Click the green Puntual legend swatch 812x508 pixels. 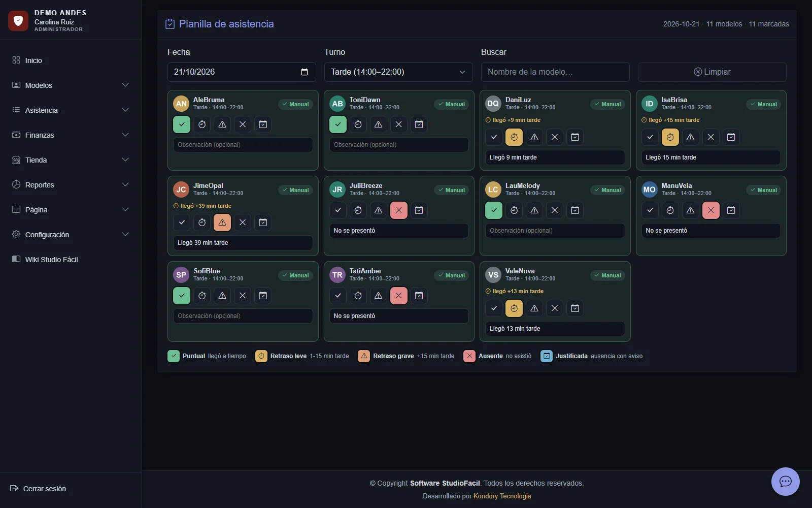[x=174, y=356]
